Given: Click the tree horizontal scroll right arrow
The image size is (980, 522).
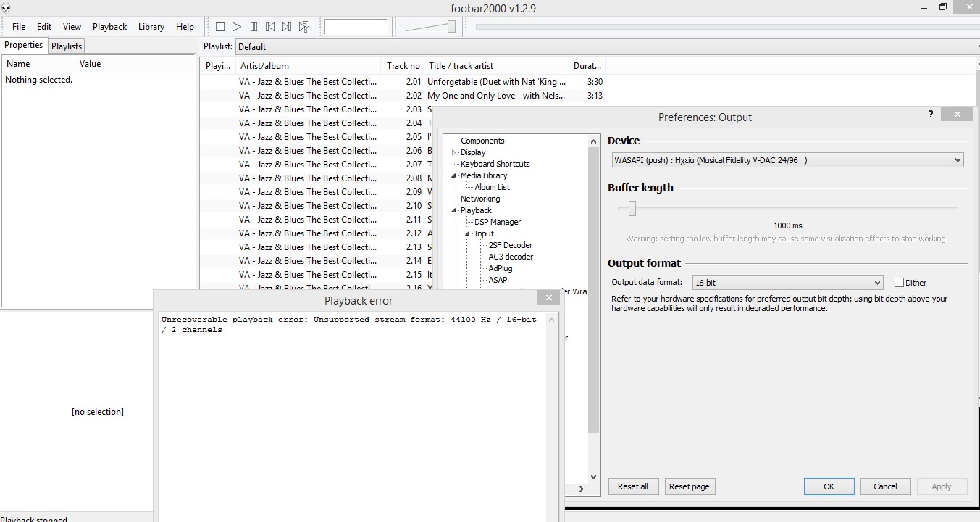Looking at the screenshot, I should 582,489.
